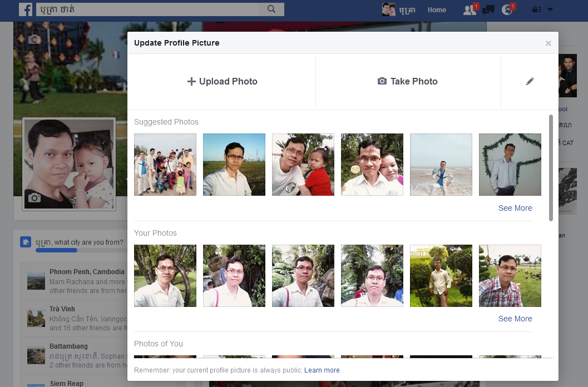Click the Update Profile Picture title
The width and height of the screenshot is (588, 387).
click(177, 43)
